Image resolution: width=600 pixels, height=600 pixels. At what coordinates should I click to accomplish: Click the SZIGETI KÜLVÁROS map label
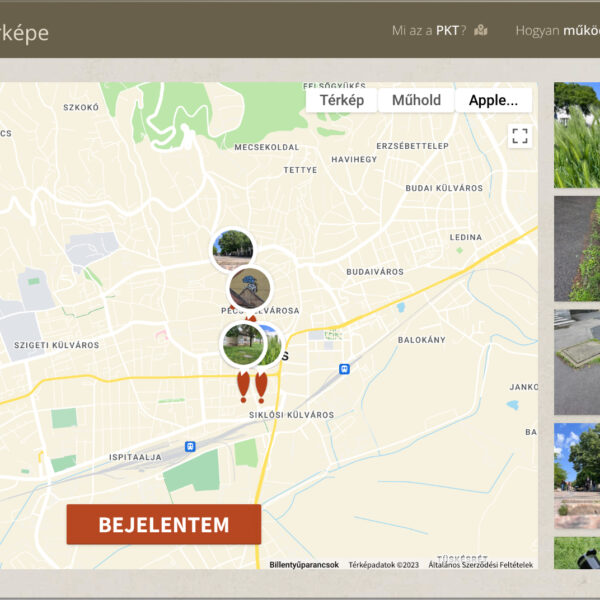coord(57,345)
